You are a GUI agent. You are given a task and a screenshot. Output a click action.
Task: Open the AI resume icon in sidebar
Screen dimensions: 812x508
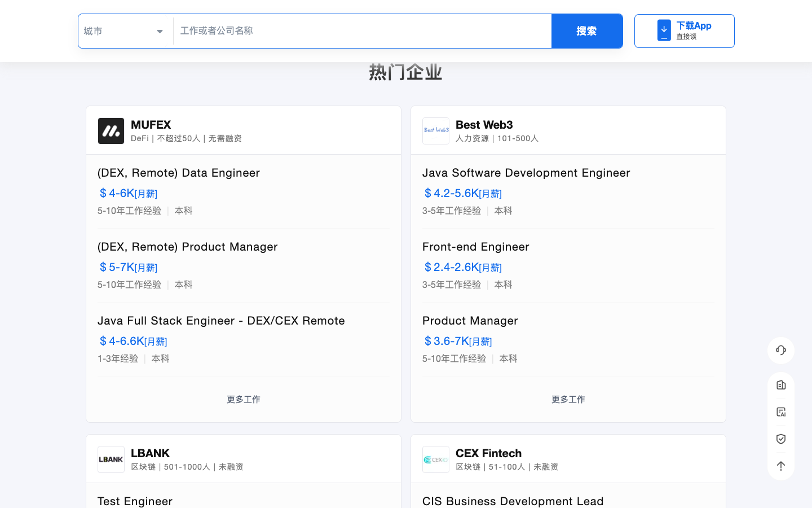[781, 412]
